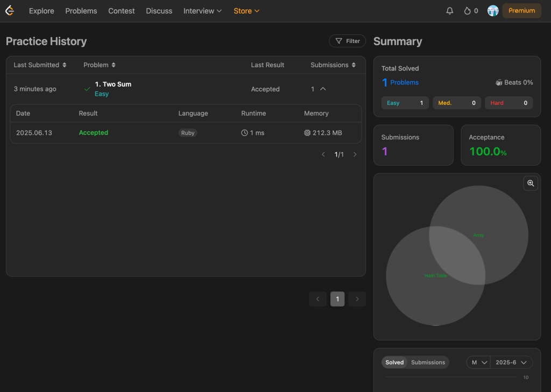The image size is (551, 392).
Task: Open the Contest page
Action: 122,11
